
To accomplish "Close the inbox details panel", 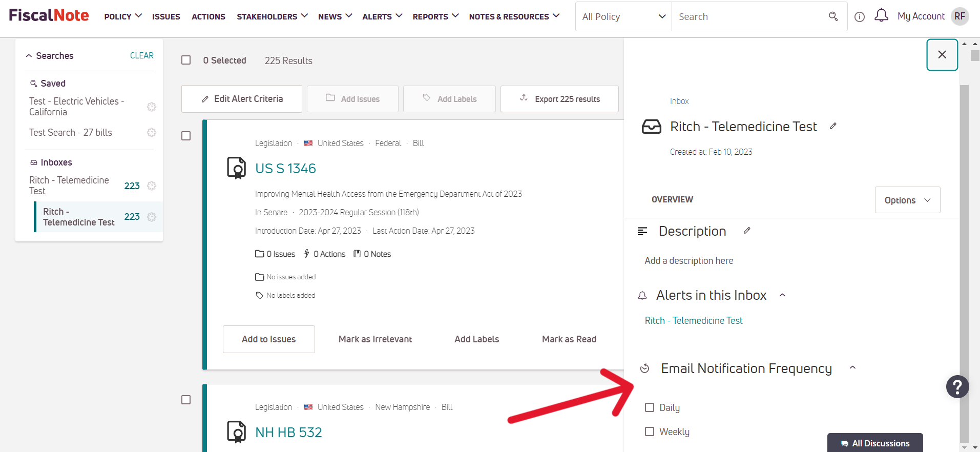I will [942, 54].
